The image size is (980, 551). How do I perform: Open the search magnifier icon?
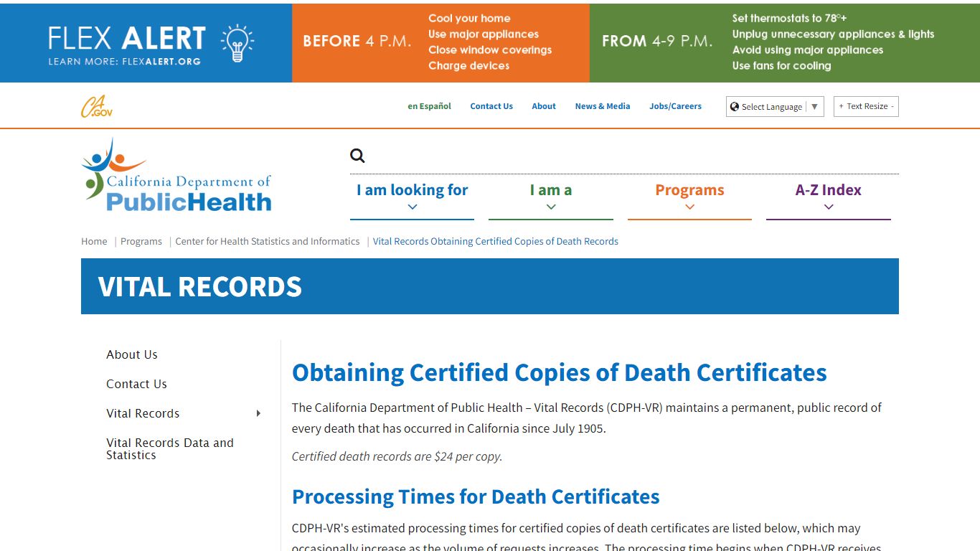357,156
